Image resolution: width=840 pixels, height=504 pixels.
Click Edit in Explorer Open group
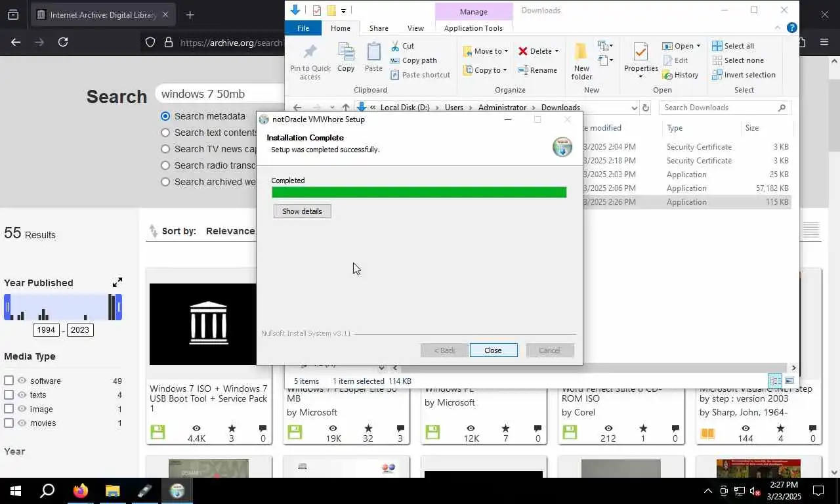675,60
